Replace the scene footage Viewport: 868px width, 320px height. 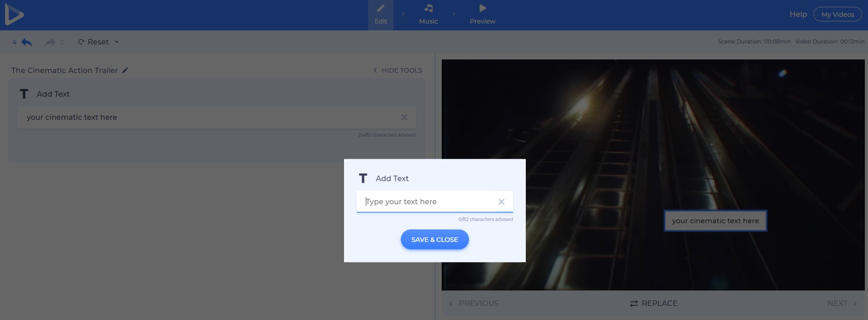tap(653, 303)
